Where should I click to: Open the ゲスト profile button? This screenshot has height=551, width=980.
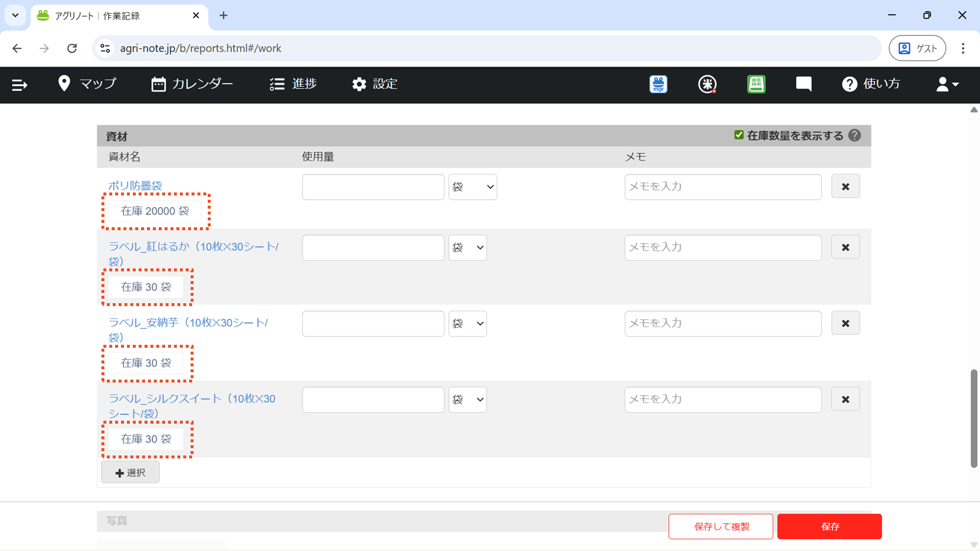917,48
